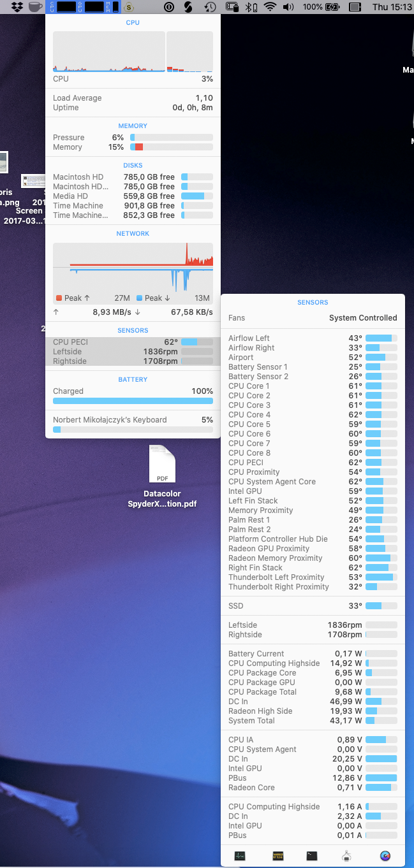Select Platform Controller Hub Die sensor
Screen dimensions: 414x868
tap(313, 539)
